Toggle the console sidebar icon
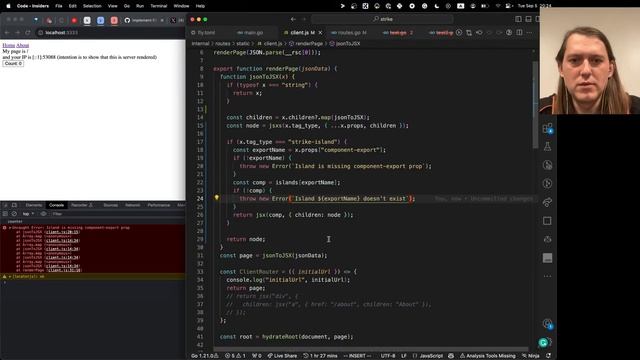 coord(5,214)
